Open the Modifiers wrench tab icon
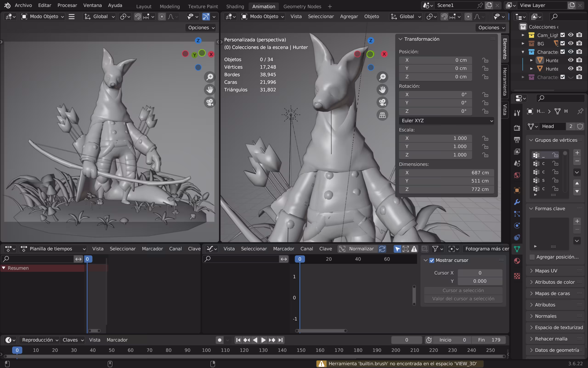 pos(517,202)
